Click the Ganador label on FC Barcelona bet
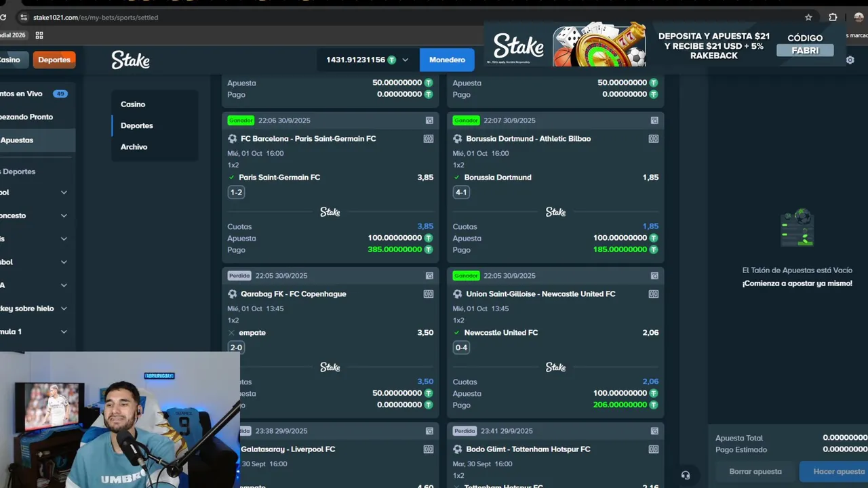Image resolution: width=868 pixels, height=488 pixels. click(241, 120)
